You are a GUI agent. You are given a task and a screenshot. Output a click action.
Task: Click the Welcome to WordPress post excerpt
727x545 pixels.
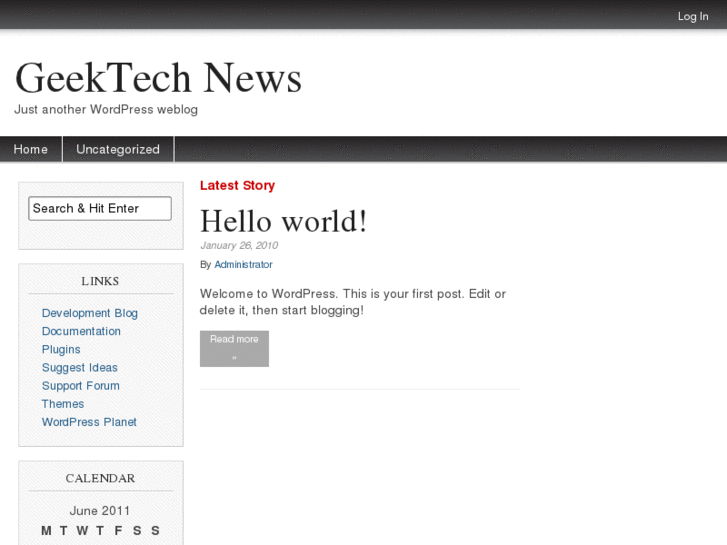(352, 302)
